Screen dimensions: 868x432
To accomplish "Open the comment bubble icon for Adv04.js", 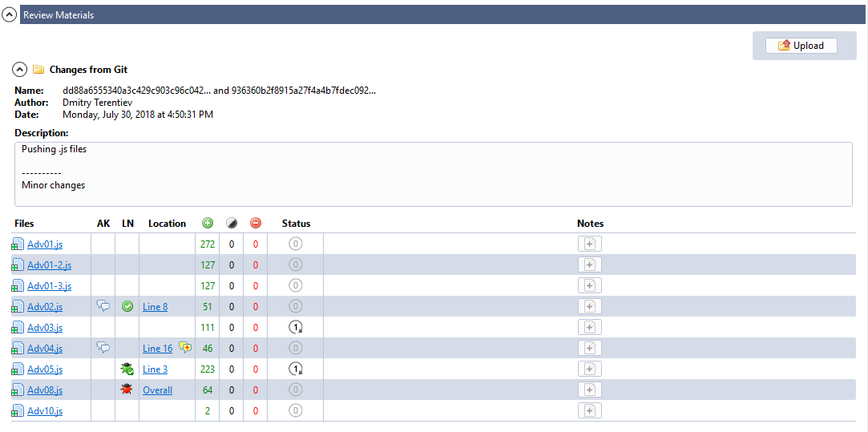I will (x=103, y=348).
